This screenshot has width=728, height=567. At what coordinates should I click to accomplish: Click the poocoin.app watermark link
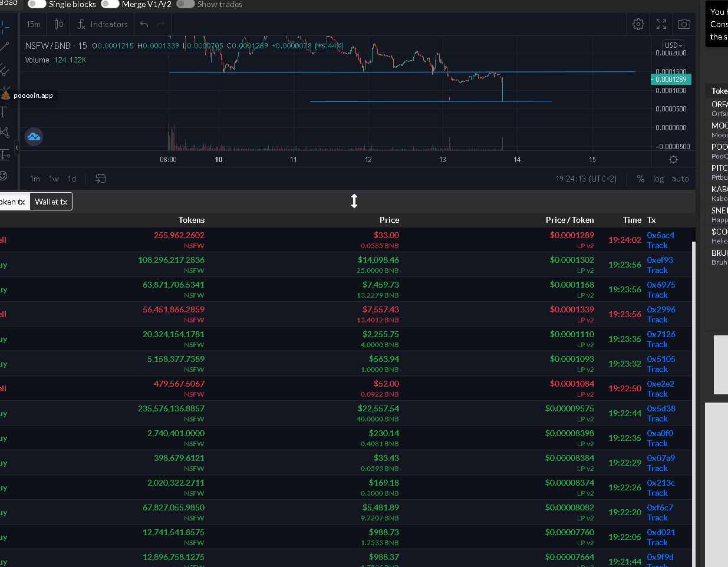28,95
